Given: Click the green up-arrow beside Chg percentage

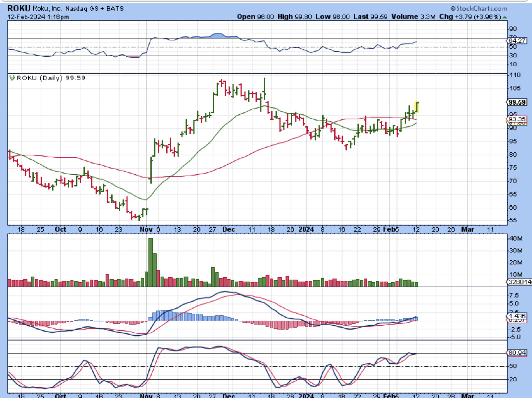Looking at the screenshot, I should (505, 17).
